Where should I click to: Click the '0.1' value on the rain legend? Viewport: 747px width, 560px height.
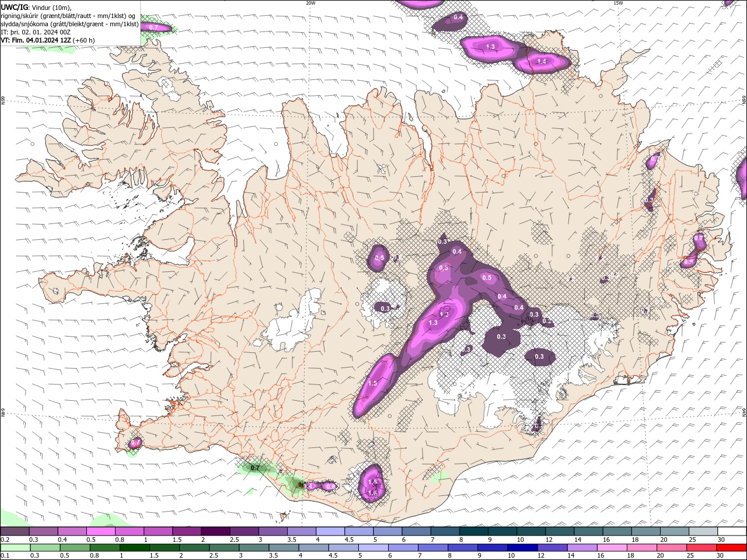coord(4,555)
